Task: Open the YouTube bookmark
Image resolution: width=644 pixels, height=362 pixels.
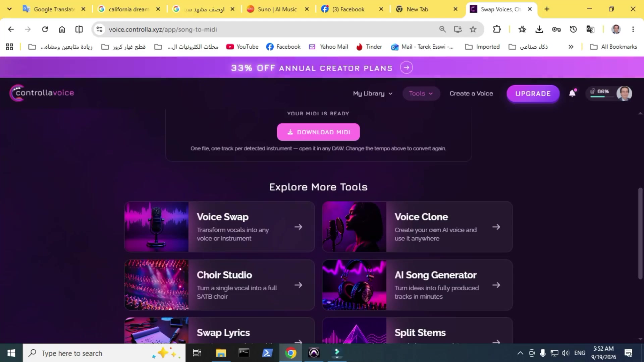Action: click(x=242, y=47)
